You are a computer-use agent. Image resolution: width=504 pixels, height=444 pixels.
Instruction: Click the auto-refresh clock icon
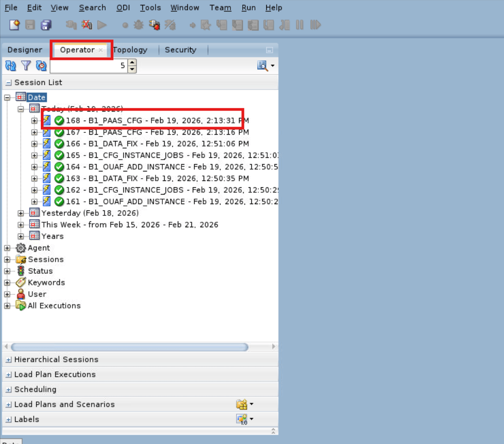[x=41, y=66]
